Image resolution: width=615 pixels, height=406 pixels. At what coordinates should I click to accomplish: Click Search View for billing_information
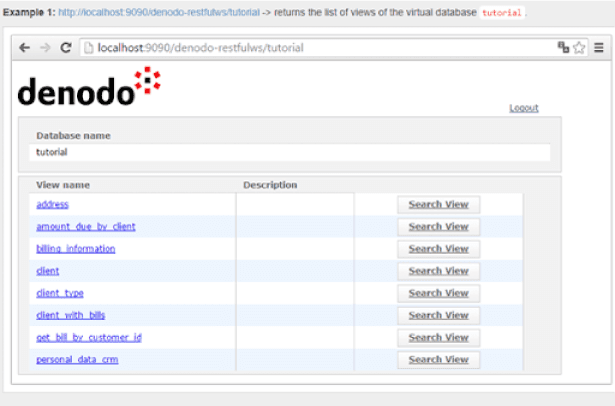tap(439, 249)
